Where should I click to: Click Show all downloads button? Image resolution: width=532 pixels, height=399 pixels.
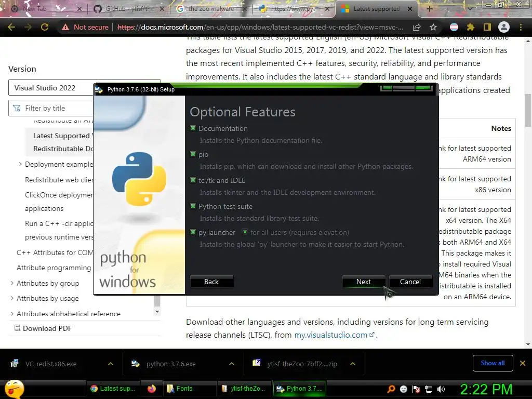[x=493, y=363]
